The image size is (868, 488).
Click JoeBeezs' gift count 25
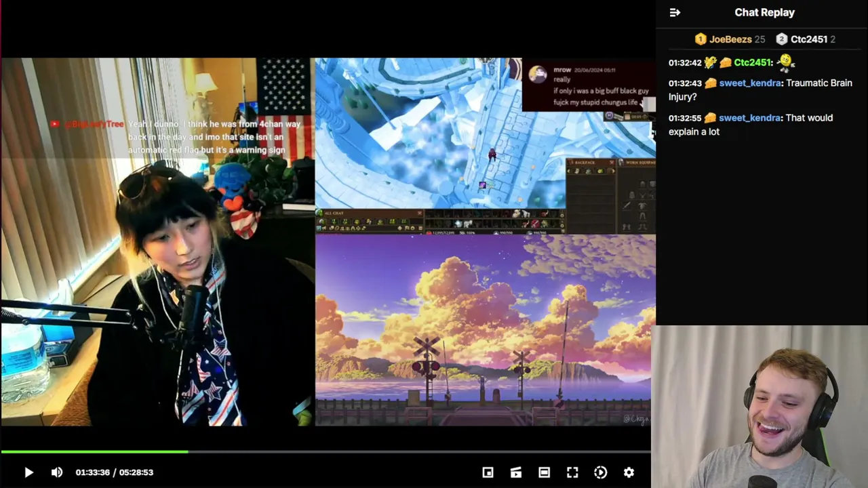click(x=759, y=39)
